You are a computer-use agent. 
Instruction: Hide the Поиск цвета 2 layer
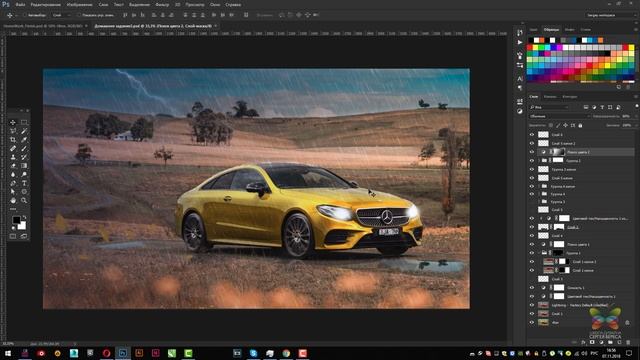coord(531,152)
